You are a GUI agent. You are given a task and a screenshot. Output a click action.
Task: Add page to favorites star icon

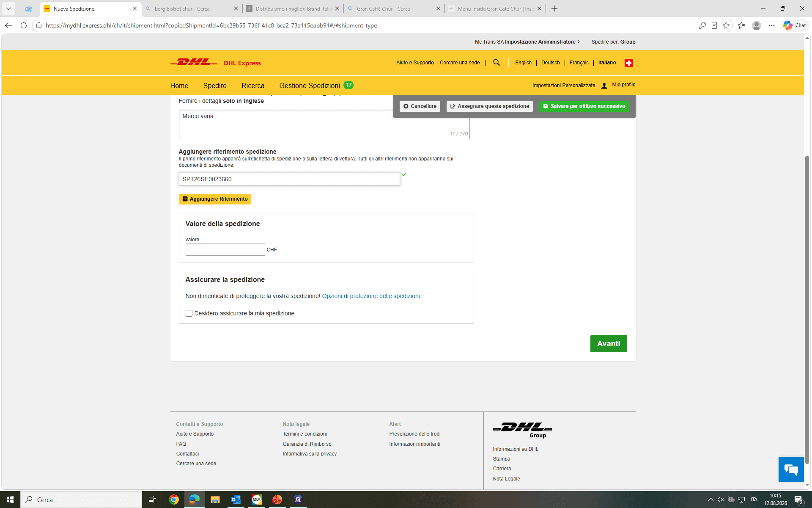coord(726,25)
